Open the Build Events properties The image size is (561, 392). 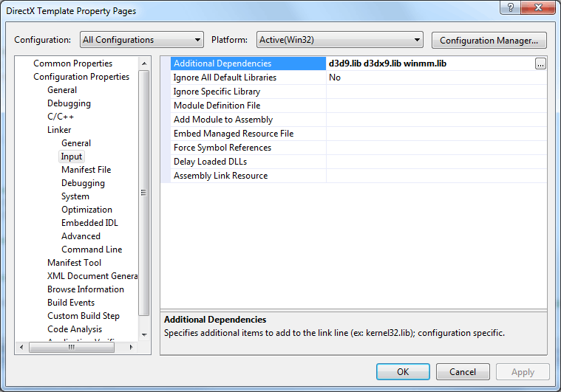[71, 303]
